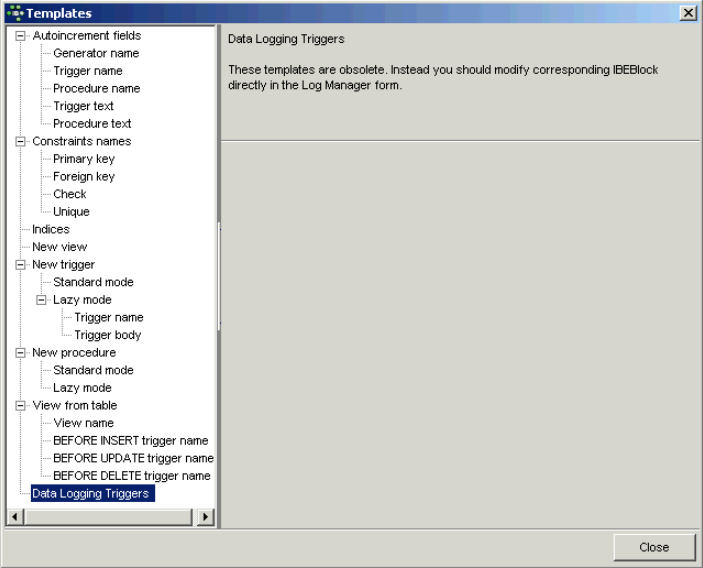Click the tree's scroll left arrow
Viewport: 703px width, 568px height.
[x=15, y=517]
